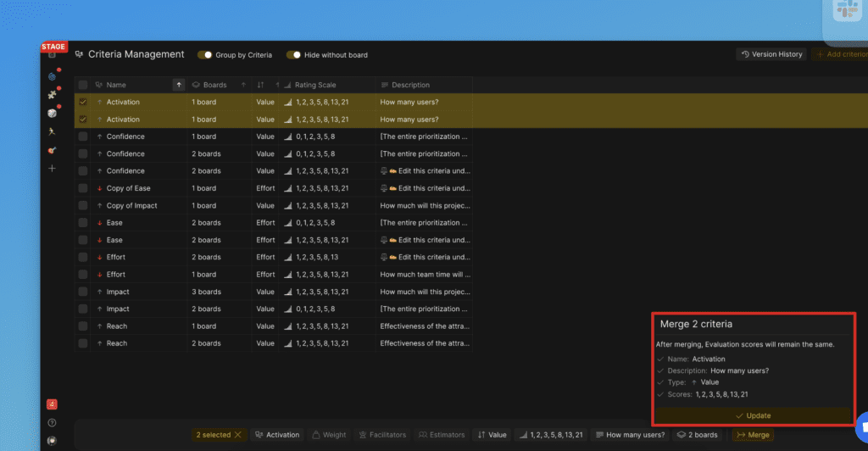The width and height of the screenshot is (868, 451).
Task: Toggle the Group by Criteria switch
Action: coord(205,55)
